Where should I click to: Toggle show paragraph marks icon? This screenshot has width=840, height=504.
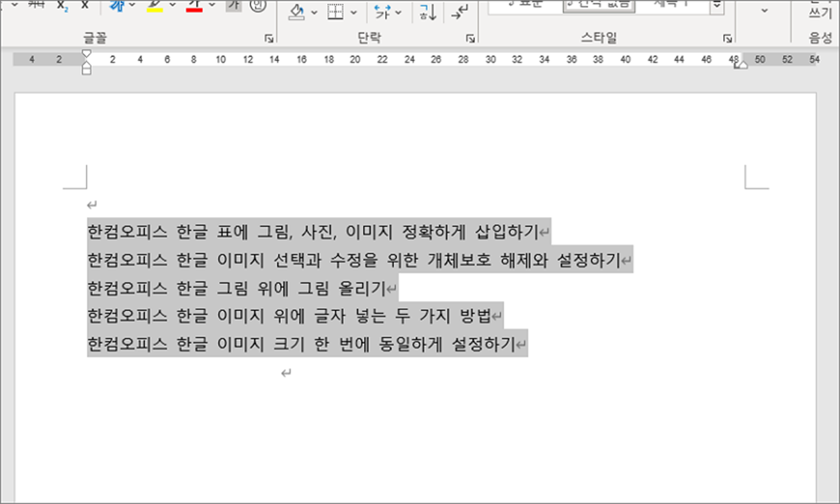pyautogui.click(x=460, y=12)
